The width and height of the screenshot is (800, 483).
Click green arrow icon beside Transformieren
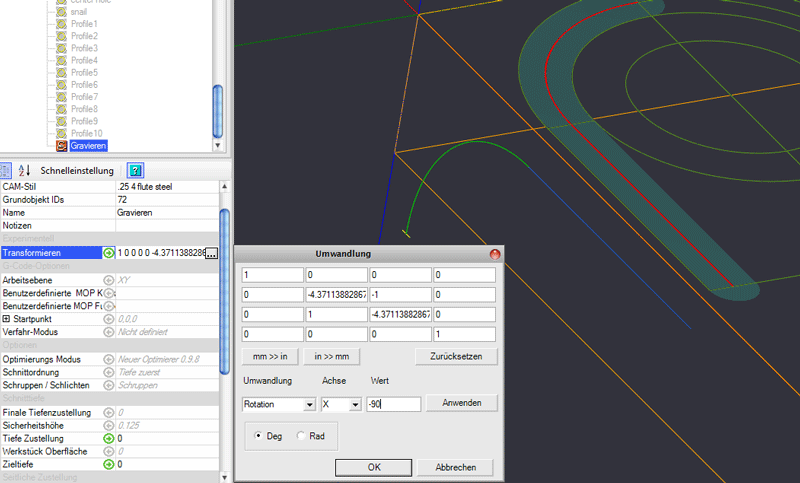(x=108, y=253)
